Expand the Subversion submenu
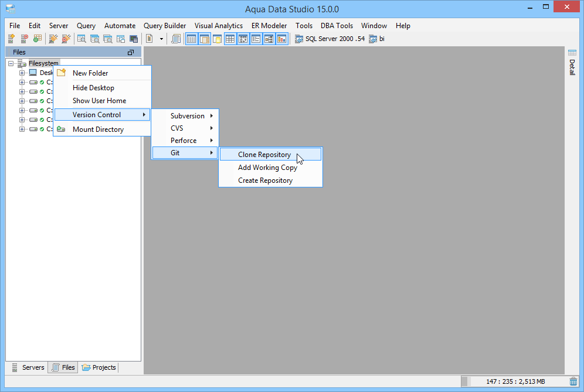Image resolution: width=584 pixels, height=392 pixels. pos(185,116)
